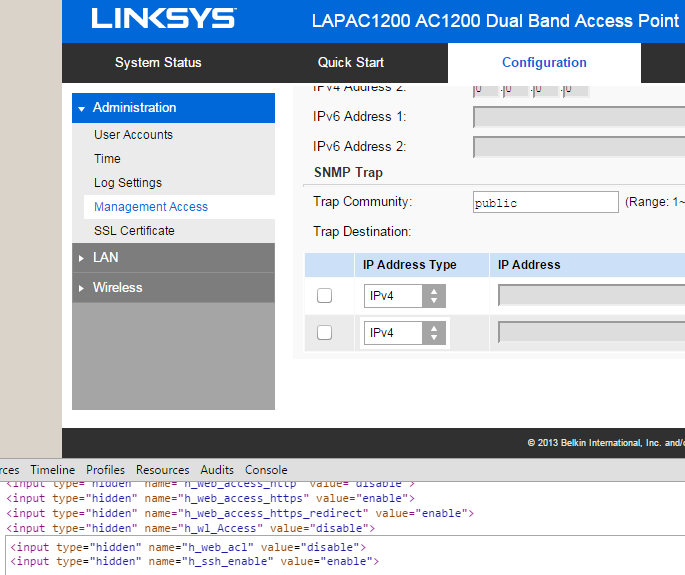Select the h_web_acl input line
This screenshot has height=575, width=685.
(188, 547)
